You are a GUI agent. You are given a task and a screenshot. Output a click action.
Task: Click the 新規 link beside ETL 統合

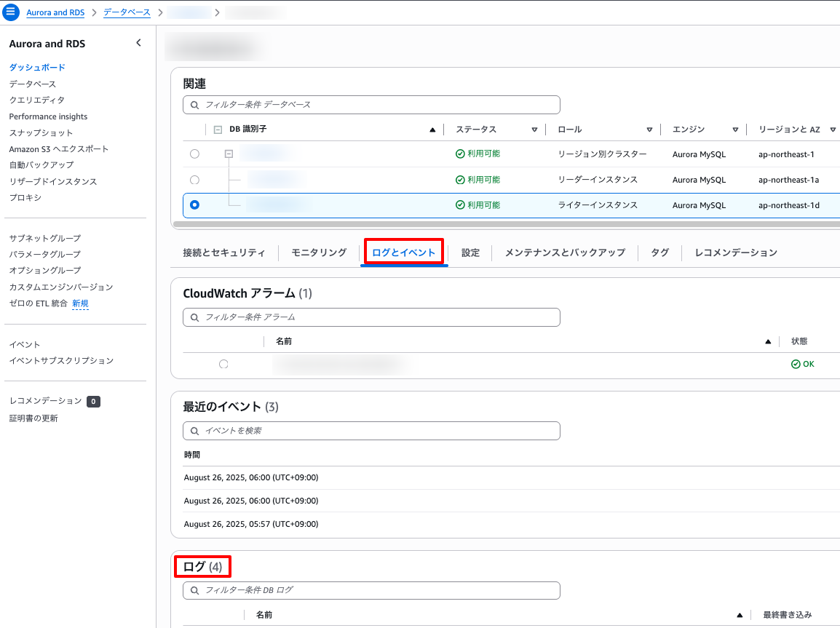[80, 303]
